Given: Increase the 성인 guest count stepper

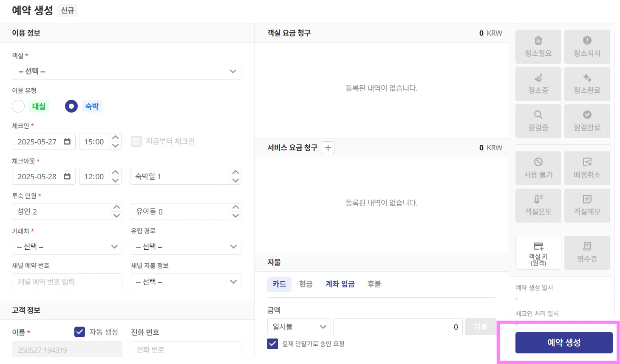Looking at the screenshot, I should (x=116, y=207).
